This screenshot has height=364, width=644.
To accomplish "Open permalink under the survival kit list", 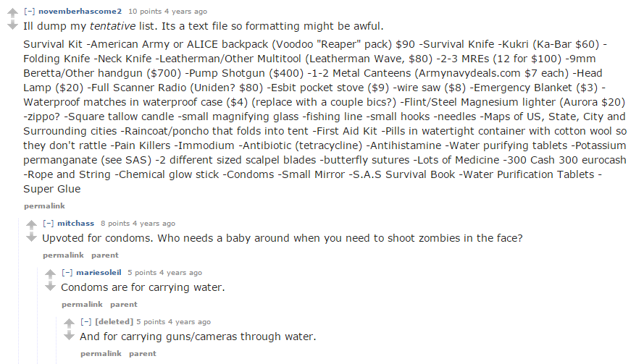I will click(44, 206).
